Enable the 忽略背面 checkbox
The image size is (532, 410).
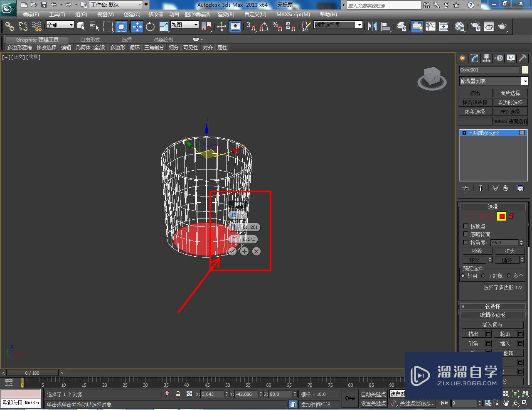[x=465, y=234]
